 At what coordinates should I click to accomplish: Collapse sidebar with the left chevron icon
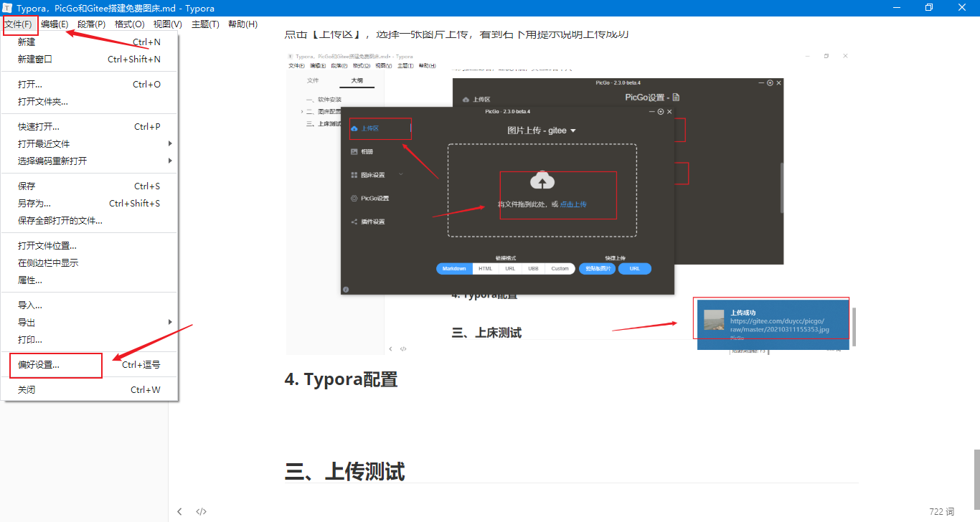179,512
